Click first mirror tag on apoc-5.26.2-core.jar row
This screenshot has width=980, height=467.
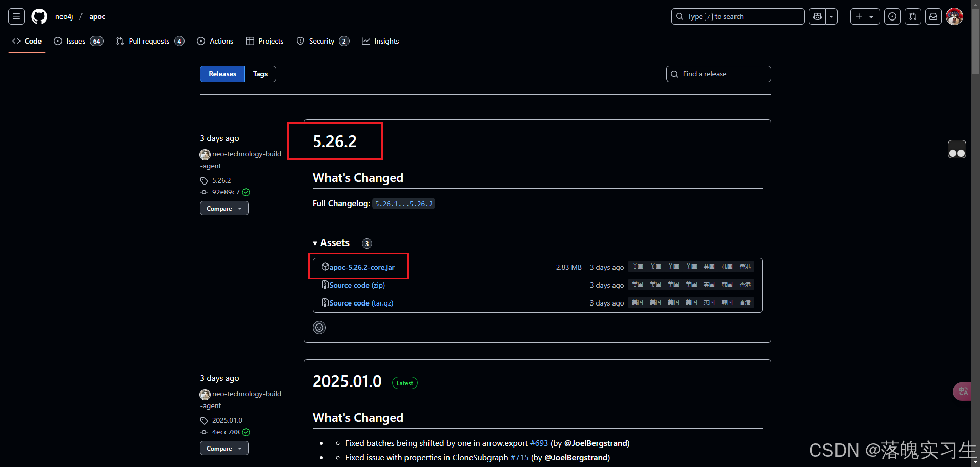pos(637,267)
